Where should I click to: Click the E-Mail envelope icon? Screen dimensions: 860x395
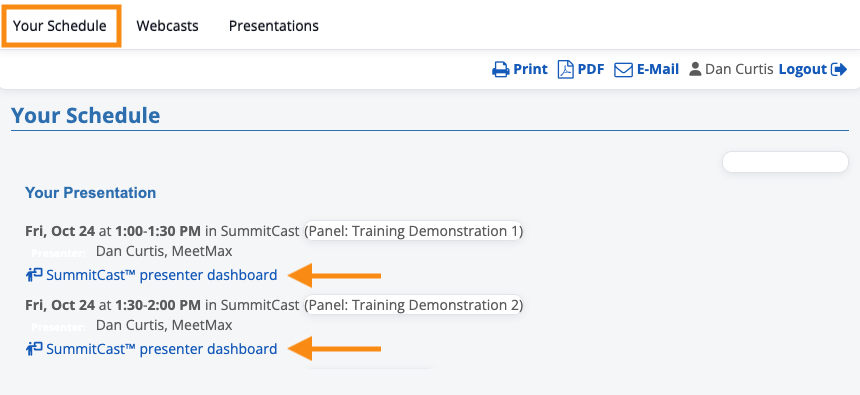tap(624, 70)
